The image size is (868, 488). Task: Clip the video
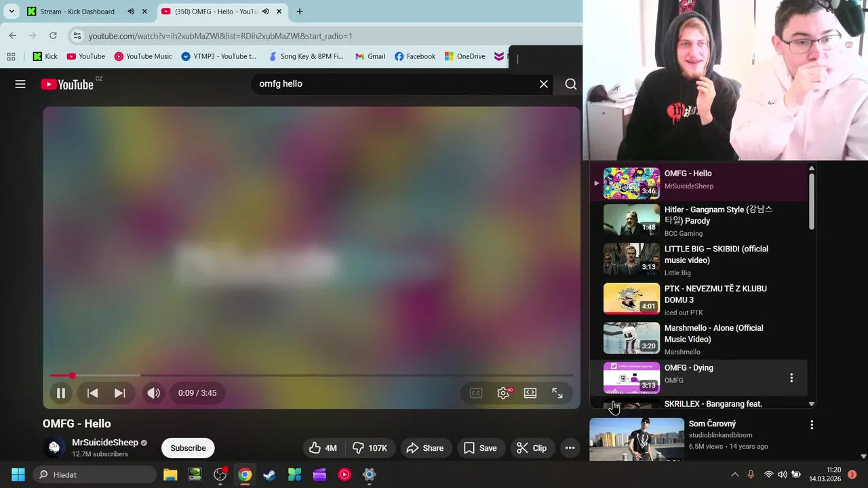tap(532, 448)
